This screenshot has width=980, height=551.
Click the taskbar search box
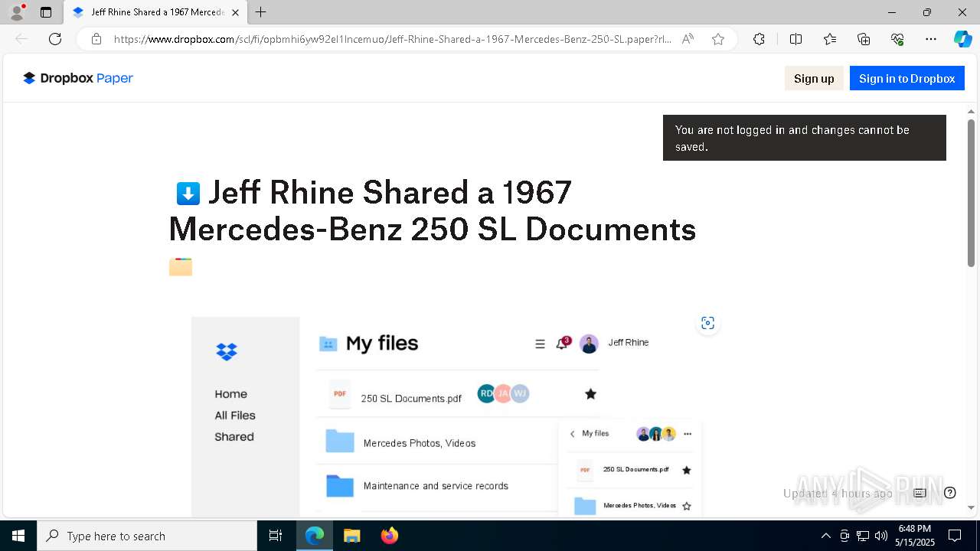tap(147, 536)
